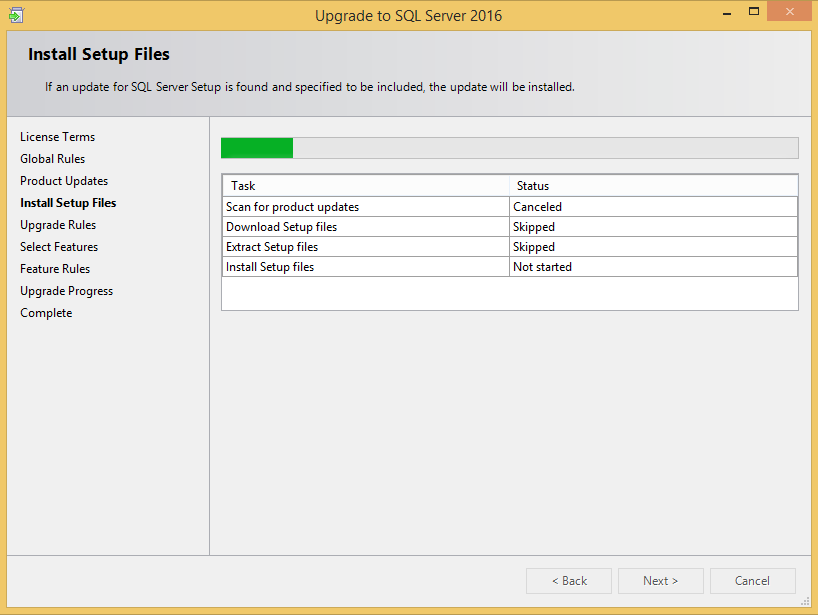Click the SQL Server setup title bar icon

coord(16,15)
